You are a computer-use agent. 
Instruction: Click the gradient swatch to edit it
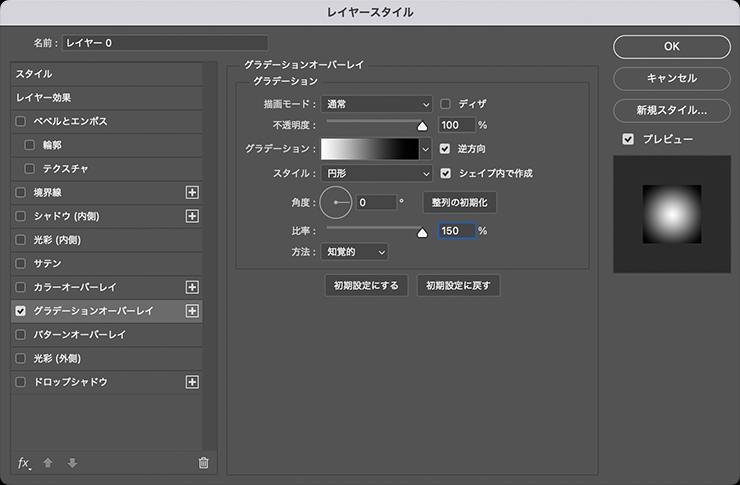pyautogui.click(x=370, y=149)
